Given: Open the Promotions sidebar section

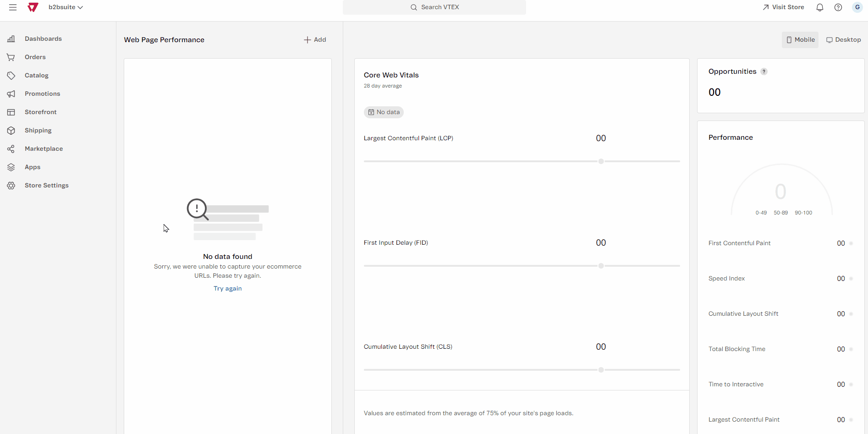Looking at the screenshot, I should (x=42, y=94).
